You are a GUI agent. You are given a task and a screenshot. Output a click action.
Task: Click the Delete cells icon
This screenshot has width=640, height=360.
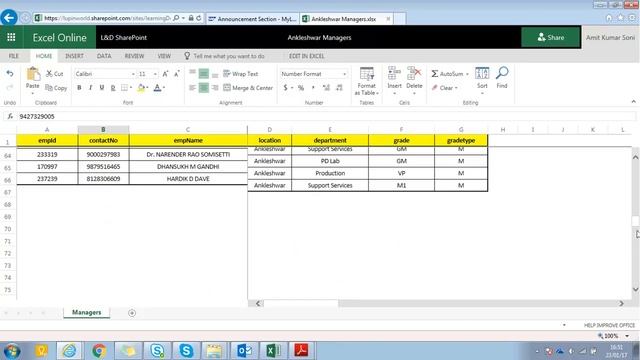[414, 73]
